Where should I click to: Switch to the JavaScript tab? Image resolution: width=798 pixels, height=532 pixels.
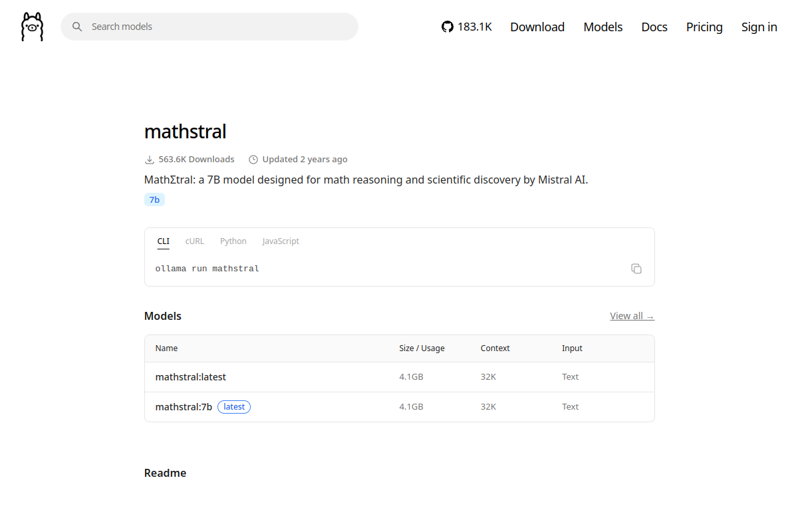(281, 241)
